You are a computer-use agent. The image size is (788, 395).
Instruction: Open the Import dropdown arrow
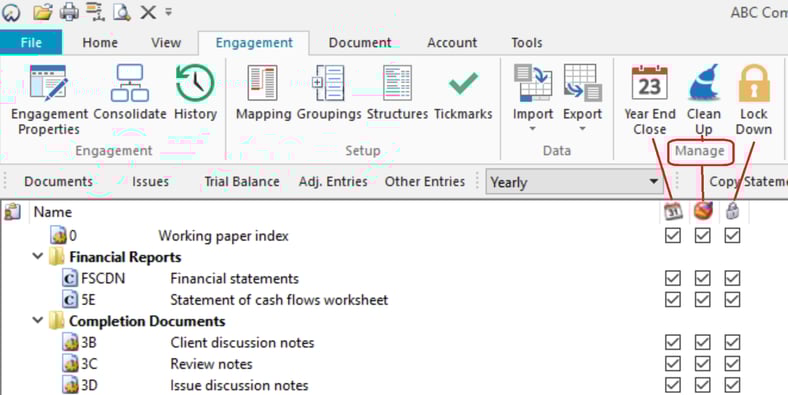tap(533, 129)
